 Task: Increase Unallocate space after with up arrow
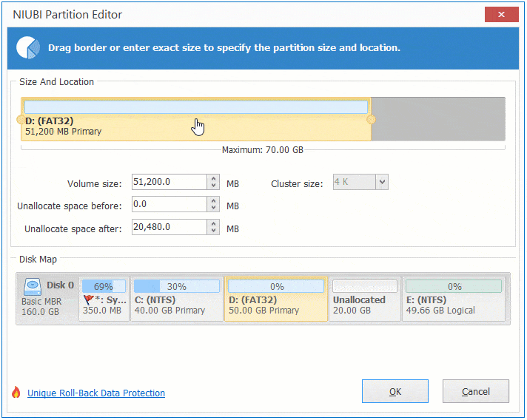[x=214, y=225]
